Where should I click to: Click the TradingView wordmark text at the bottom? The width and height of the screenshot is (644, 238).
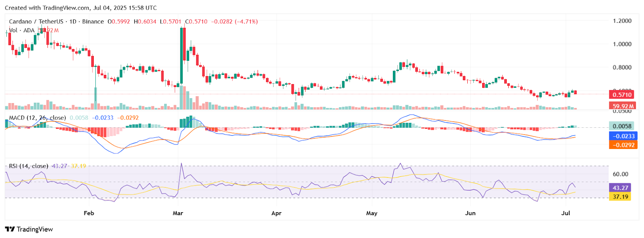(x=35, y=229)
